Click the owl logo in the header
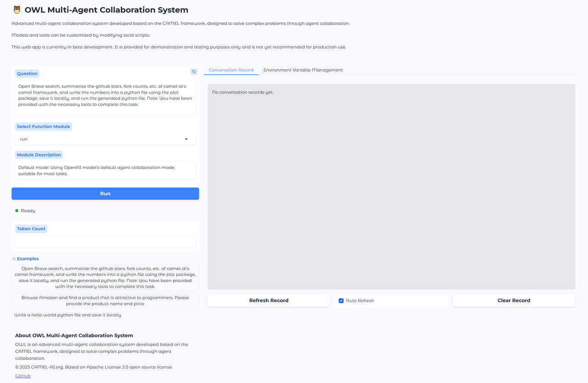 pos(17,10)
